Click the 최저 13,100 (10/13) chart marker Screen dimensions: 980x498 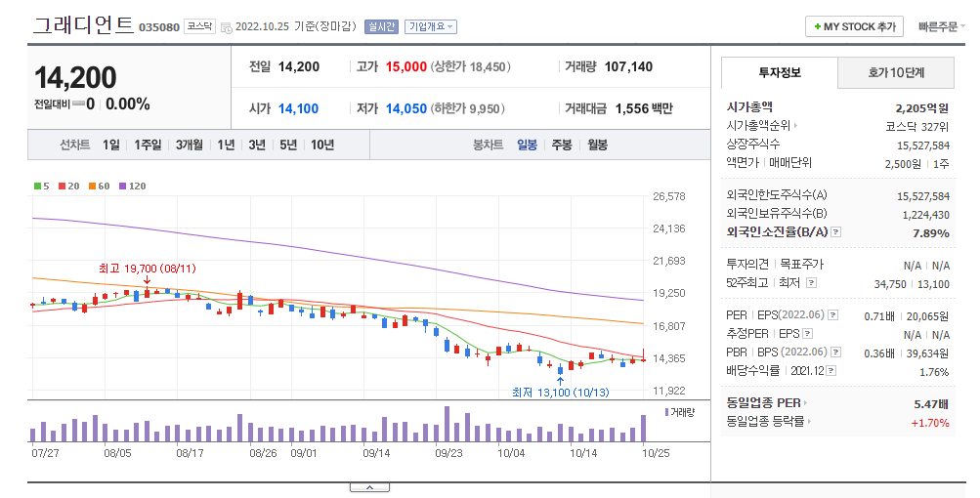pyautogui.click(x=560, y=393)
